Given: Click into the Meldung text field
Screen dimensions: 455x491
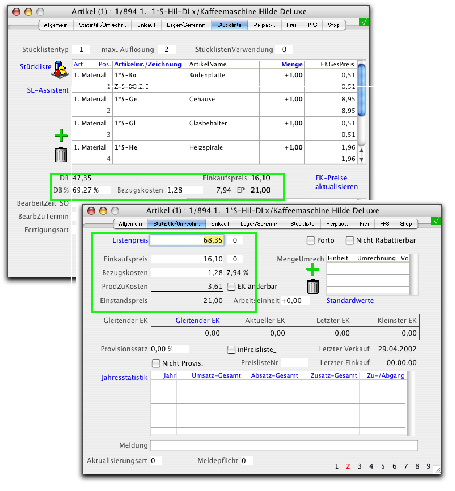Looking at the screenshot, I should 284,445.
